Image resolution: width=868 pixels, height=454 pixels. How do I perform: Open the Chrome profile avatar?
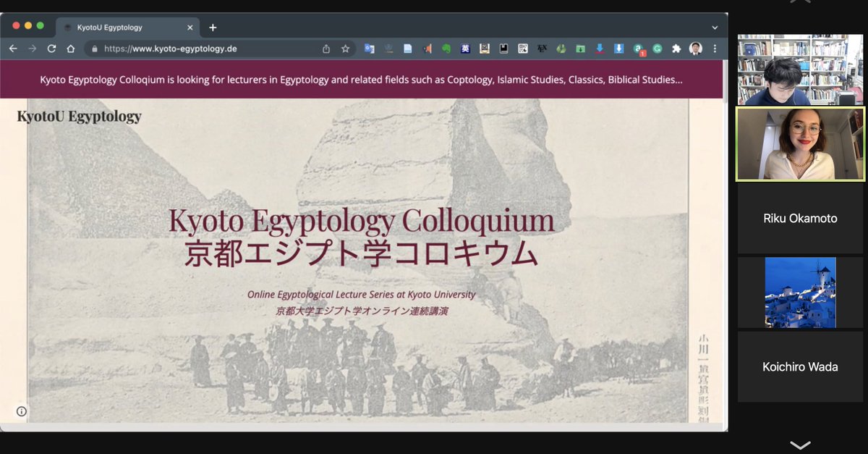point(695,49)
